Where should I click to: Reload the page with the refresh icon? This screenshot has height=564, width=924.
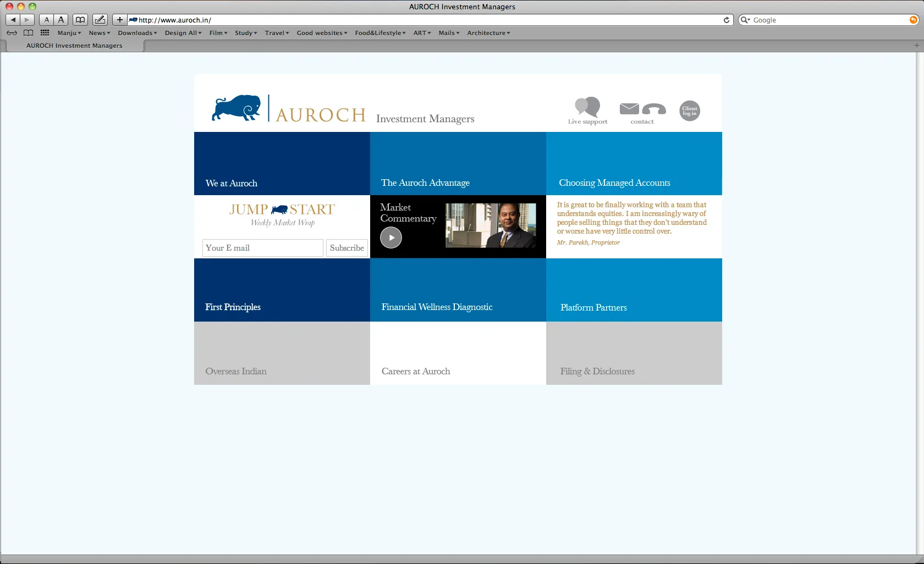pyautogui.click(x=727, y=20)
